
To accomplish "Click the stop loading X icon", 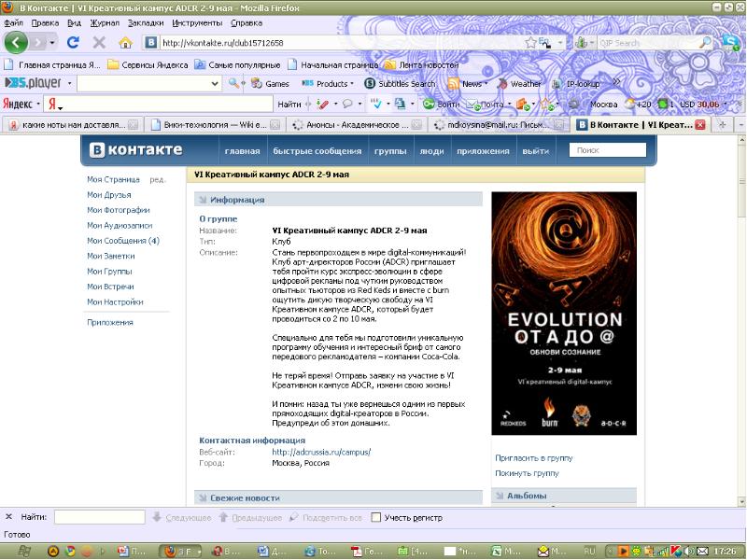I will 99,43.
